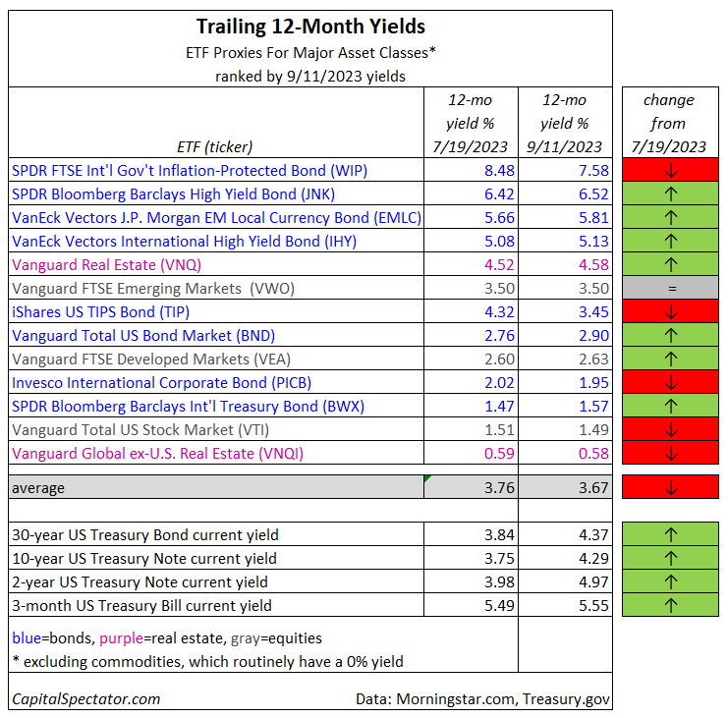
Task: Click TIP 7/19/2023 yield value 4.32
Action: point(499,312)
